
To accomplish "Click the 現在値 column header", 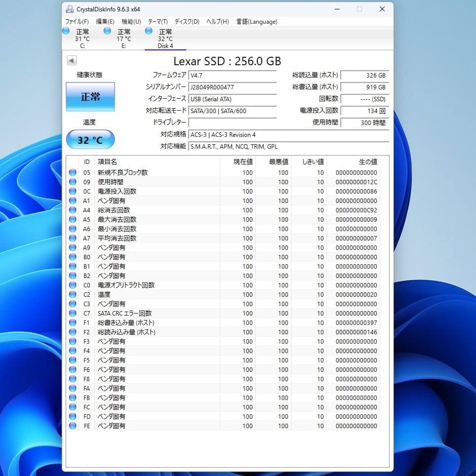I will (x=238, y=162).
